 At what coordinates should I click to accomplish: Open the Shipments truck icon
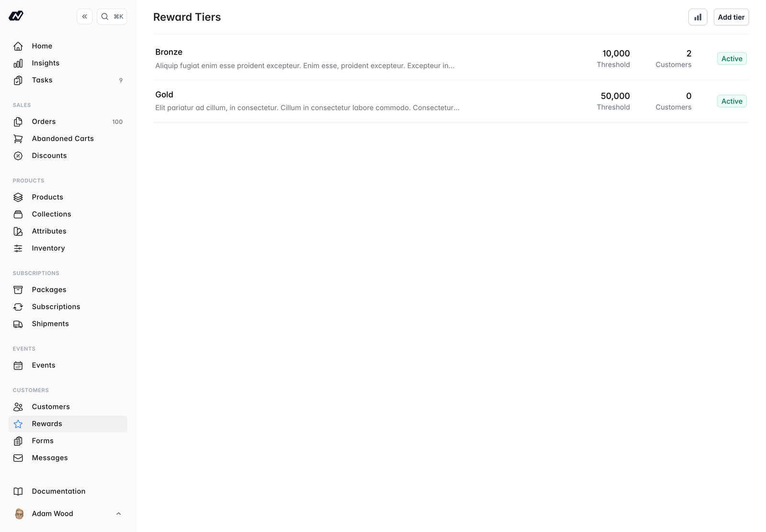point(18,324)
